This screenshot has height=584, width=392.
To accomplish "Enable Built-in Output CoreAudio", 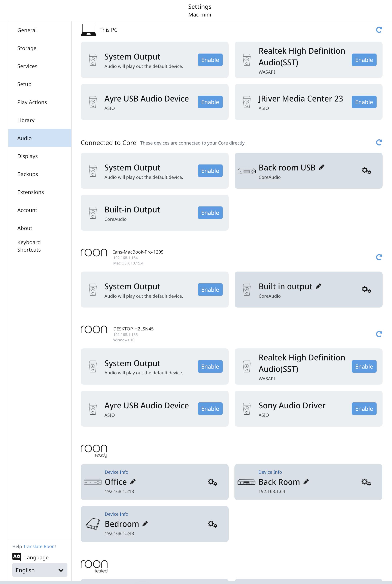I will (x=210, y=213).
